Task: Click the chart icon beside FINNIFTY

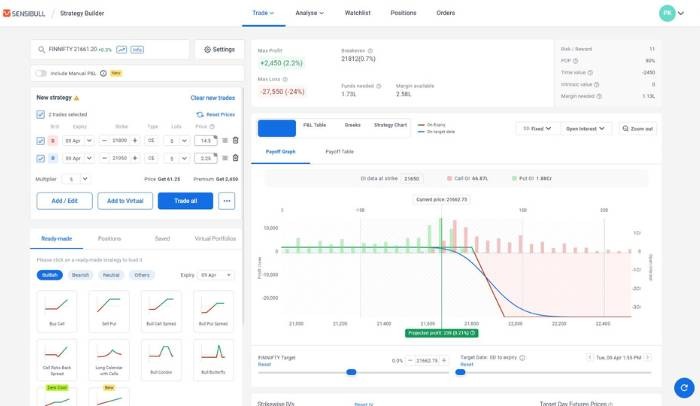Action: click(121, 49)
